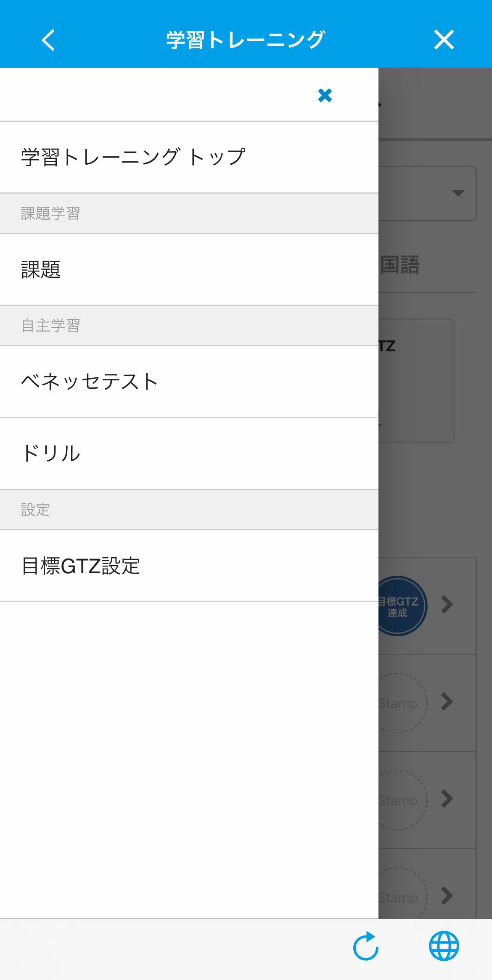Open chevron next to 目標GTZ達成 badge
Viewport: 492px width, 980px height.
click(x=447, y=605)
